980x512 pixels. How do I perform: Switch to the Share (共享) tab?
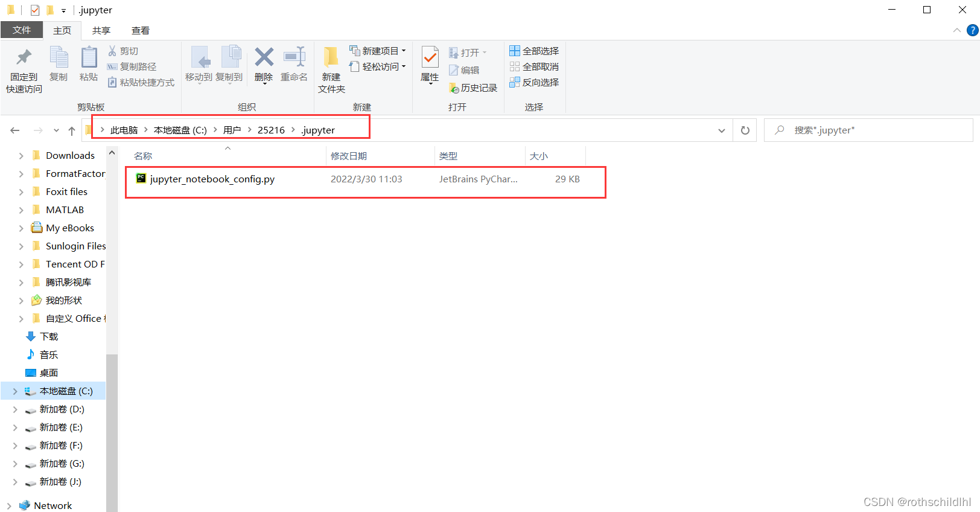click(101, 31)
